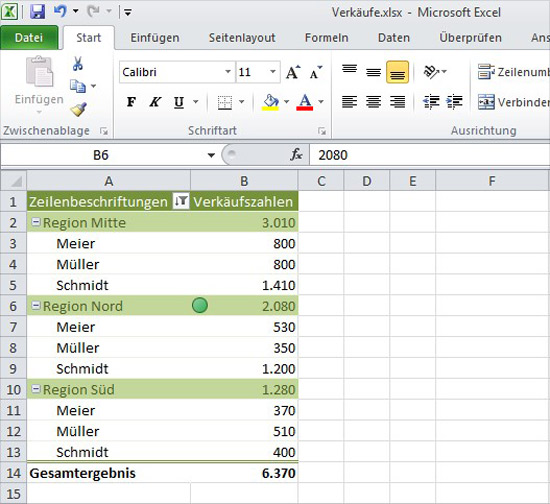This screenshot has height=504, width=550.
Task: Click text orientation icon
Action: [x=431, y=72]
